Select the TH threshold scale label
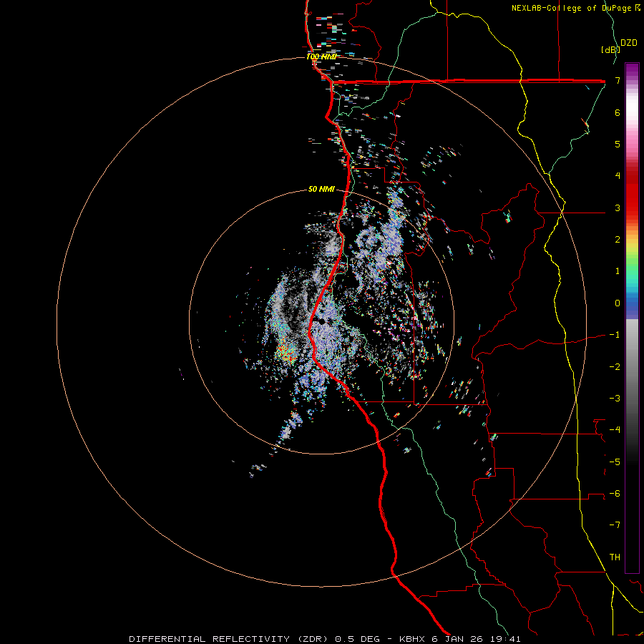644x644 pixels. [x=615, y=557]
